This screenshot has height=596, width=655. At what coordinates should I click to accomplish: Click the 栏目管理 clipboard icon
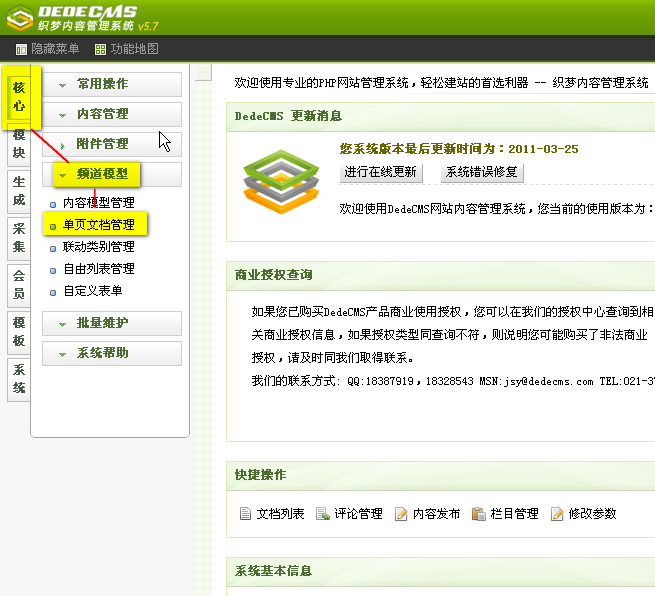click(x=479, y=513)
